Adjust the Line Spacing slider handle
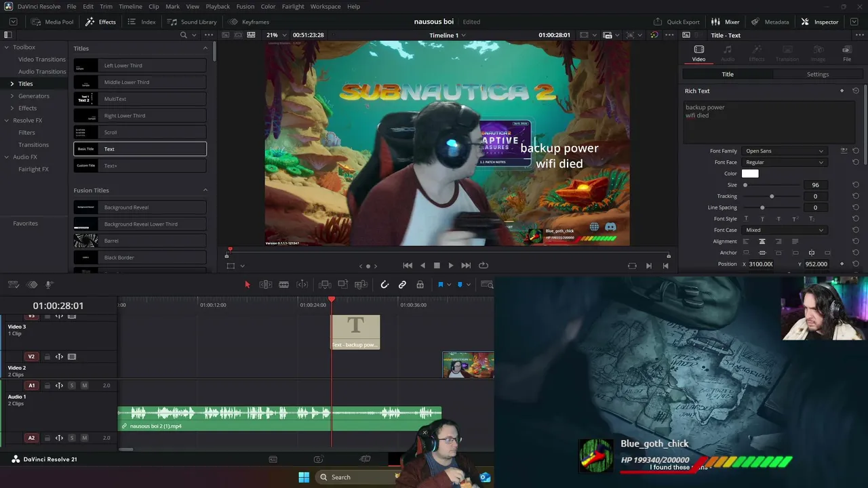This screenshot has height=488, width=868. coord(762,207)
